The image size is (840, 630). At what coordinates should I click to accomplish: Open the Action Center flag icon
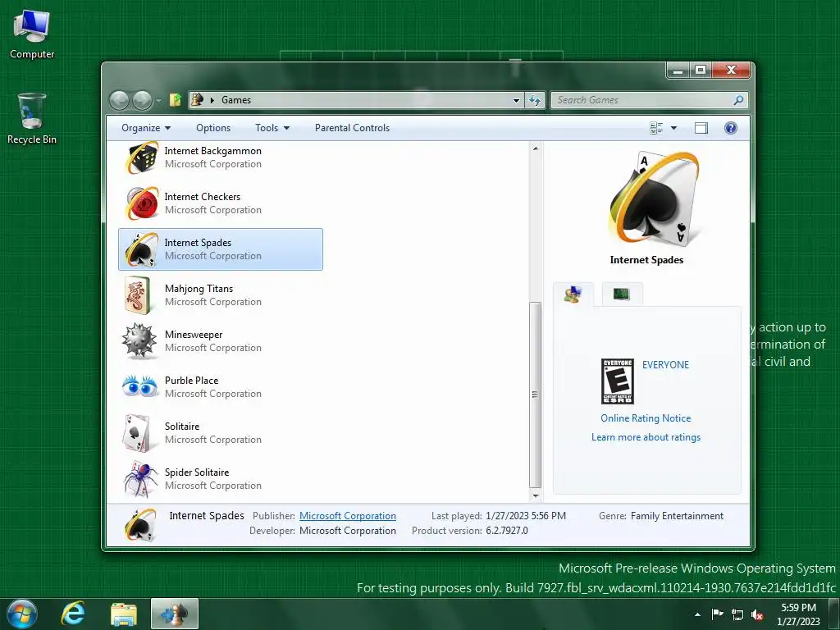point(717,614)
